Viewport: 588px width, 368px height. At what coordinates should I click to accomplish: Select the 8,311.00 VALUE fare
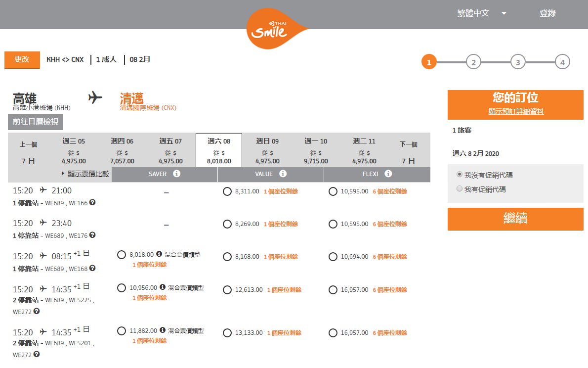click(227, 191)
